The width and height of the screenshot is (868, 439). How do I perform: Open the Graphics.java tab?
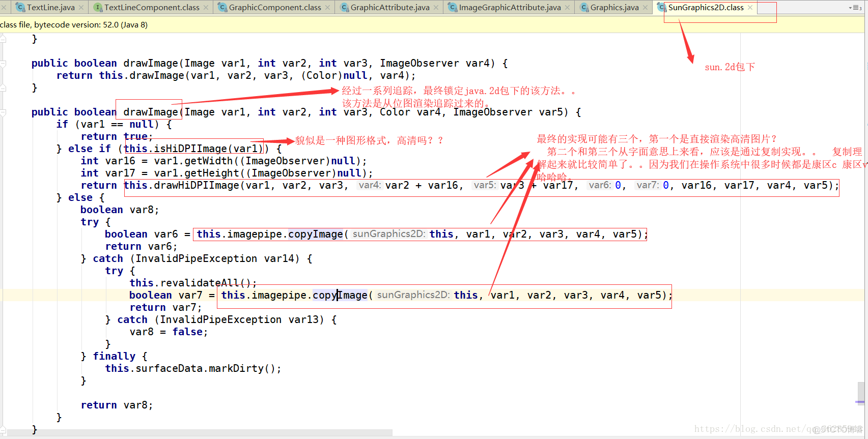(x=614, y=7)
